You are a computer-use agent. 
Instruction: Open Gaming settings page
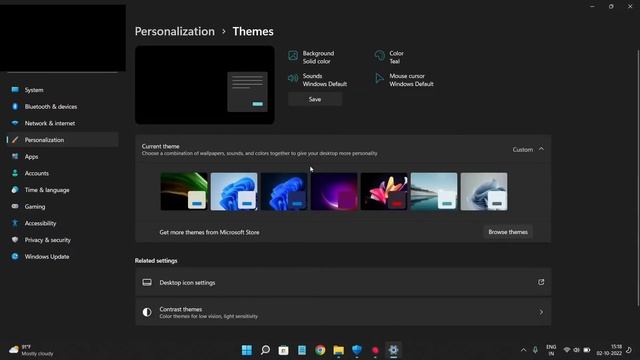(x=62, y=207)
